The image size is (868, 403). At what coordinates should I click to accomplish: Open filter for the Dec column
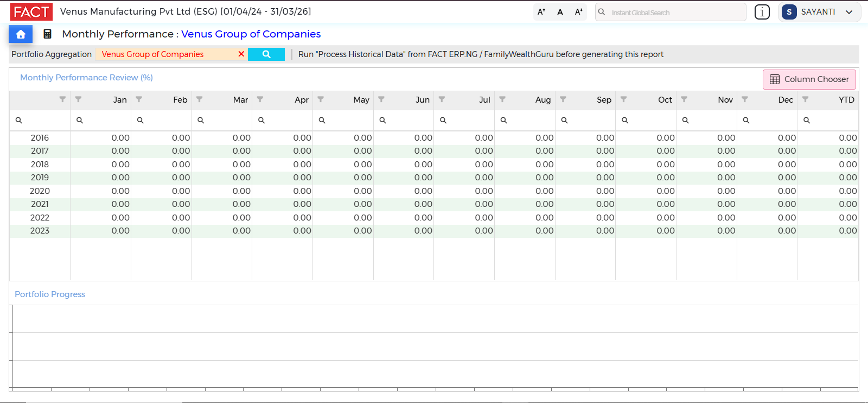click(x=745, y=99)
